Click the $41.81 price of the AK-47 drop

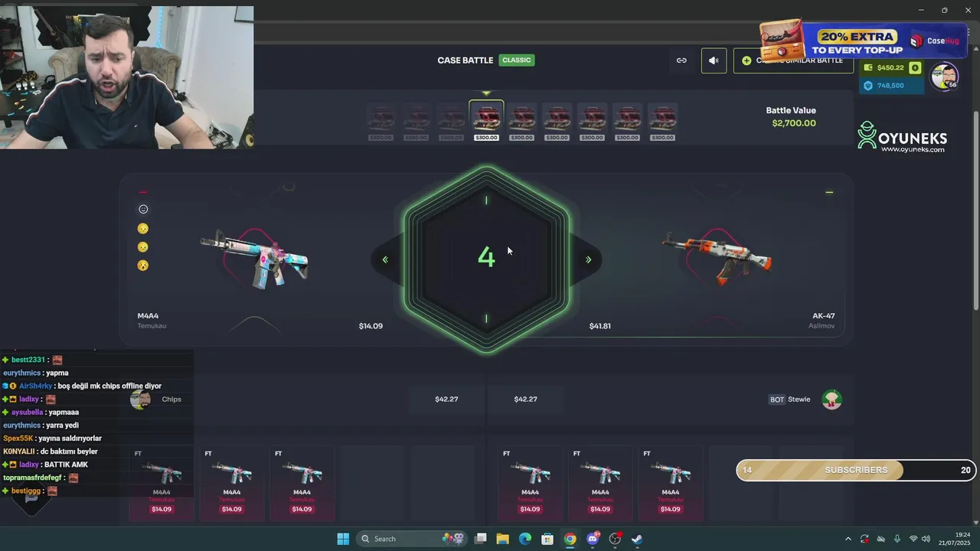(x=600, y=326)
